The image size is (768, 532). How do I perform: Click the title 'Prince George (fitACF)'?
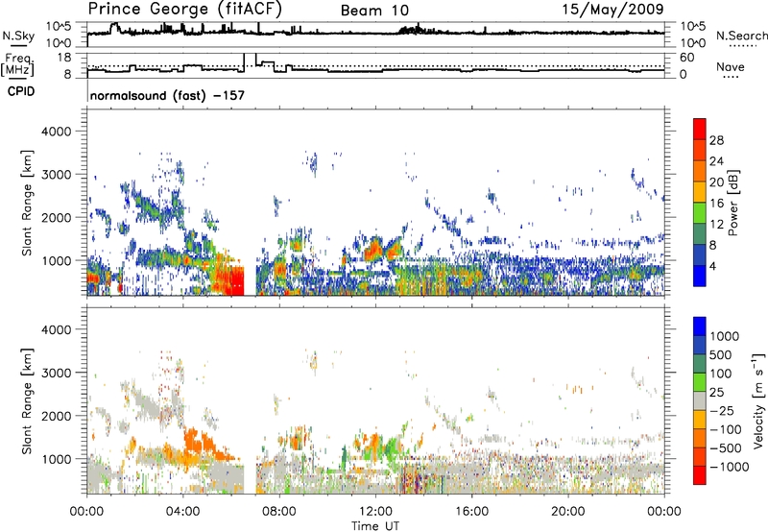pyautogui.click(x=184, y=10)
